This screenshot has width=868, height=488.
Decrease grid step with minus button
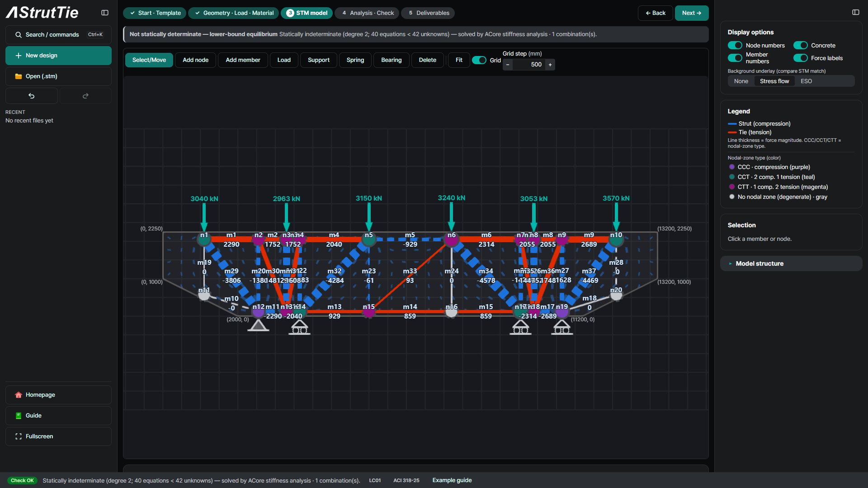(508, 65)
